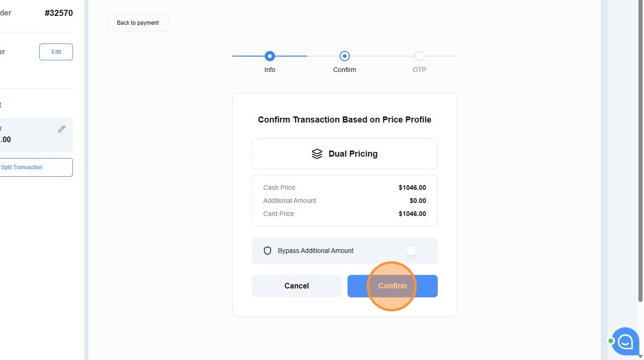The height and width of the screenshot is (360, 644).
Task: Click the Info step circle
Action: click(270, 56)
